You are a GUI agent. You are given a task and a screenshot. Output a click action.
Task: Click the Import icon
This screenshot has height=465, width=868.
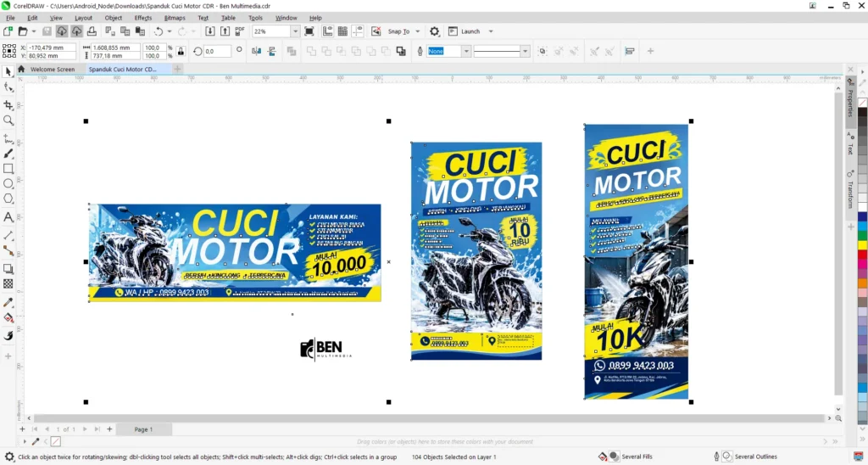pyautogui.click(x=210, y=31)
